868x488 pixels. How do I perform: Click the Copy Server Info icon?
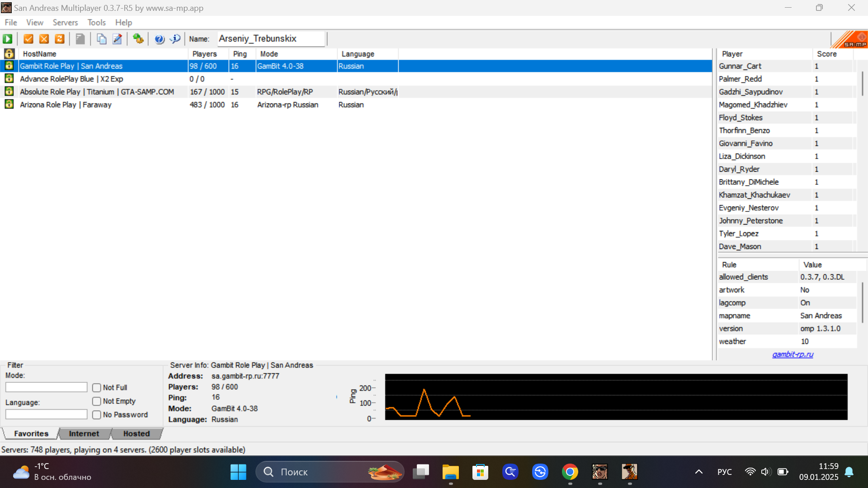pos(101,39)
